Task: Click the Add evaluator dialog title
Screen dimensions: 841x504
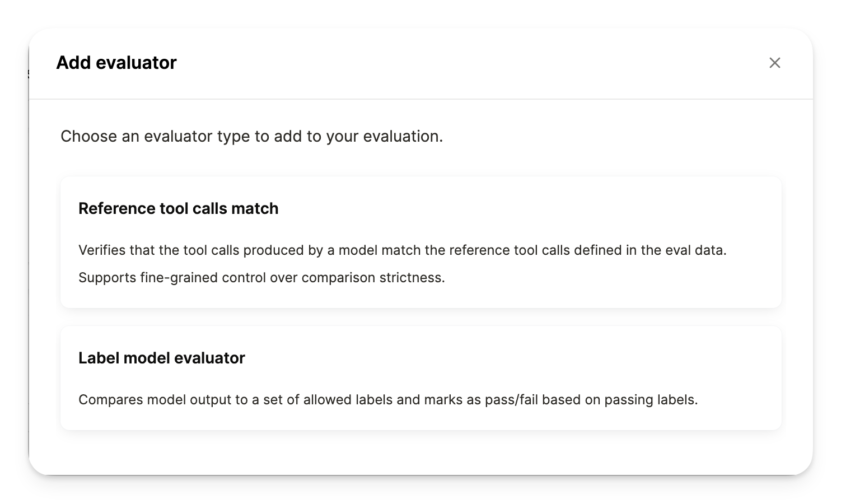Action: (x=116, y=62)
